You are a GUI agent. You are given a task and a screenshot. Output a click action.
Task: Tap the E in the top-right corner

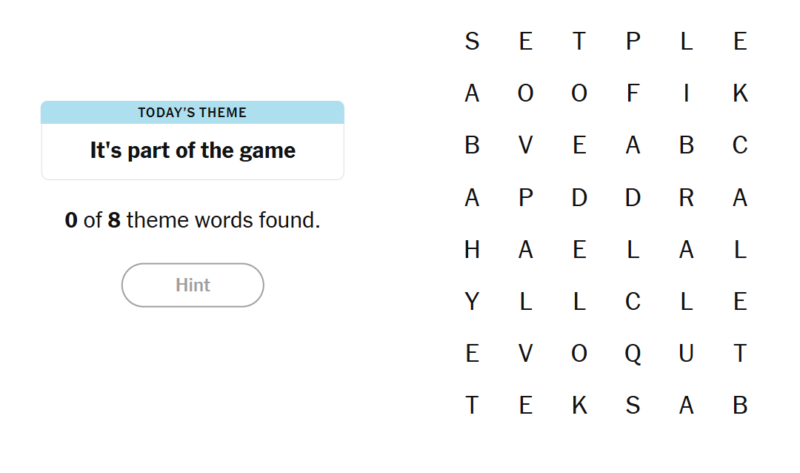pos(740,42)
